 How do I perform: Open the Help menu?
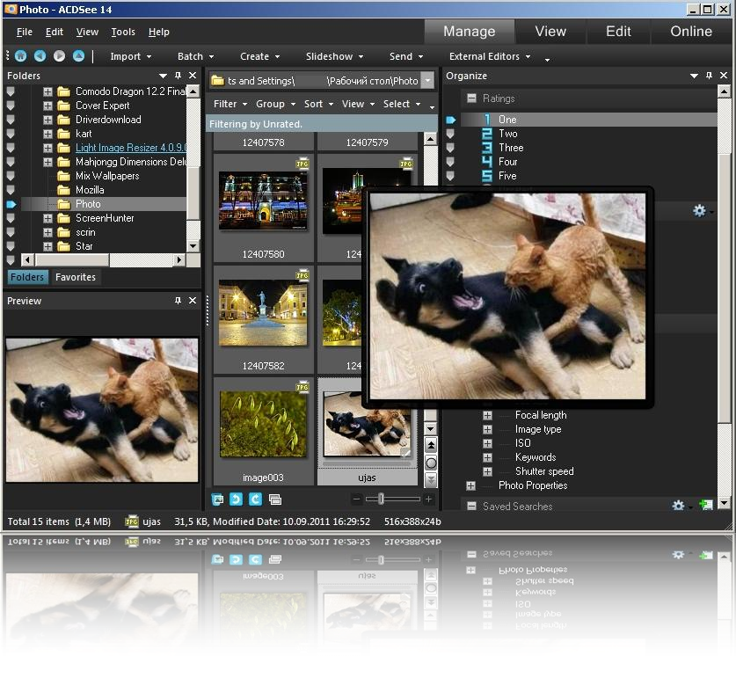(158, 32)
